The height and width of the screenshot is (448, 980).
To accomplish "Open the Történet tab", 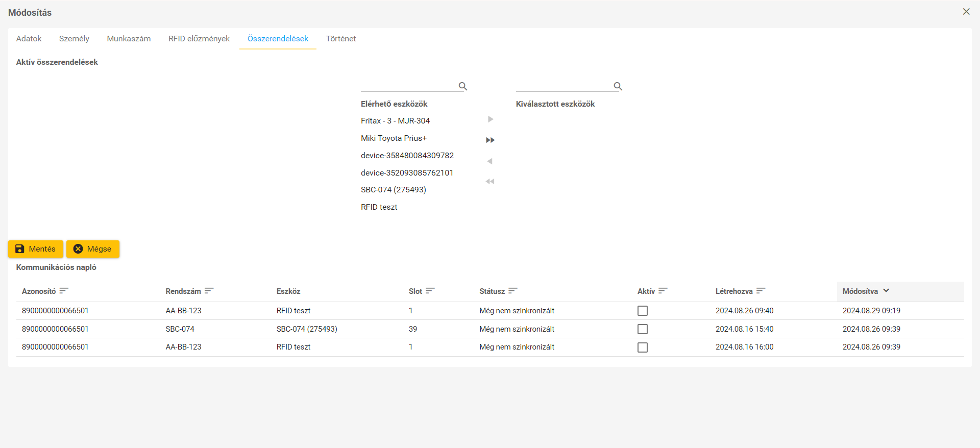I will click(x=341, y=39).
